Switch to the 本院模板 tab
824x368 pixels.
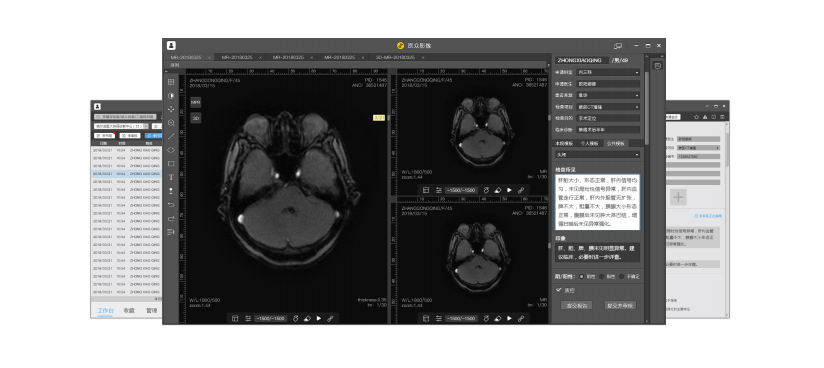[x=563, y=143]
